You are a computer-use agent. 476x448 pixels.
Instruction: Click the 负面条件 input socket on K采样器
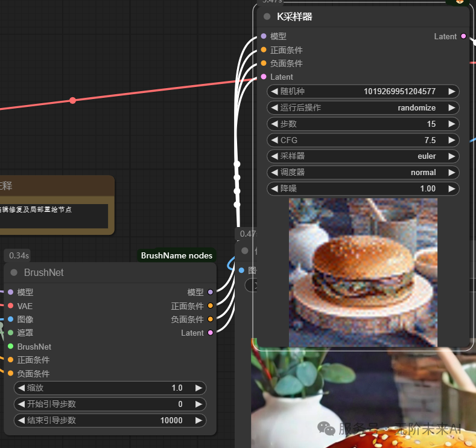coord(264,63)
